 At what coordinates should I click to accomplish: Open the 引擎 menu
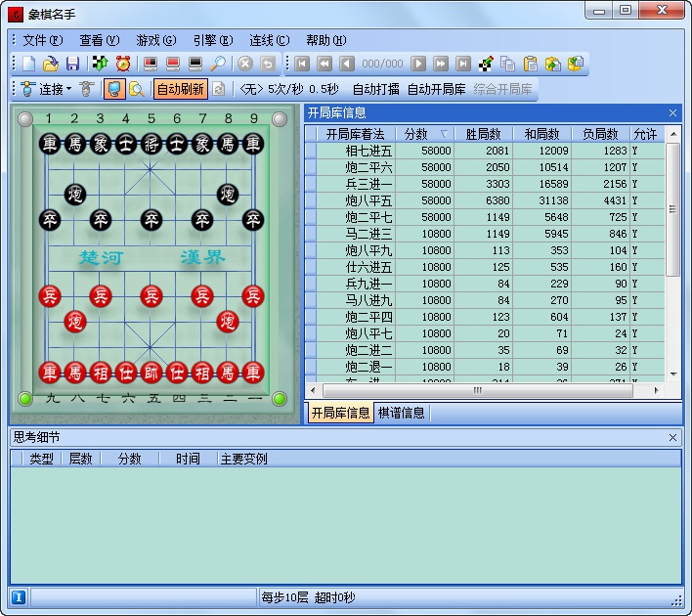tap(212, 40)
